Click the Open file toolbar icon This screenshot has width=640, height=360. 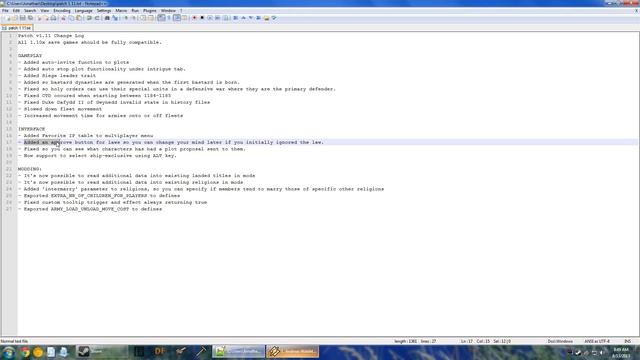15,18
